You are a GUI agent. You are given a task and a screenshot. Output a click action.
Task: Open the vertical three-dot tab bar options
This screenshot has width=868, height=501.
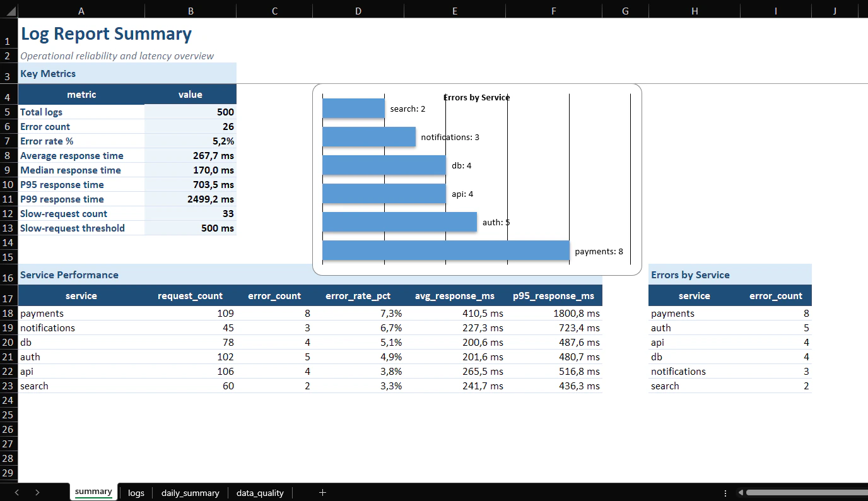point(725,493)
